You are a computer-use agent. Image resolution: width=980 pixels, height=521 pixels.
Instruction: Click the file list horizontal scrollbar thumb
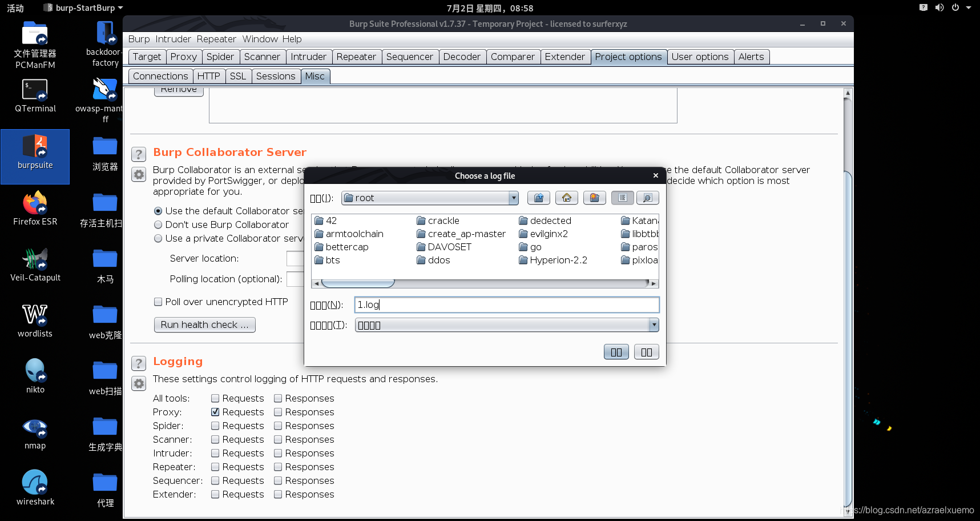pyautogui.click(x=358, y=283)
